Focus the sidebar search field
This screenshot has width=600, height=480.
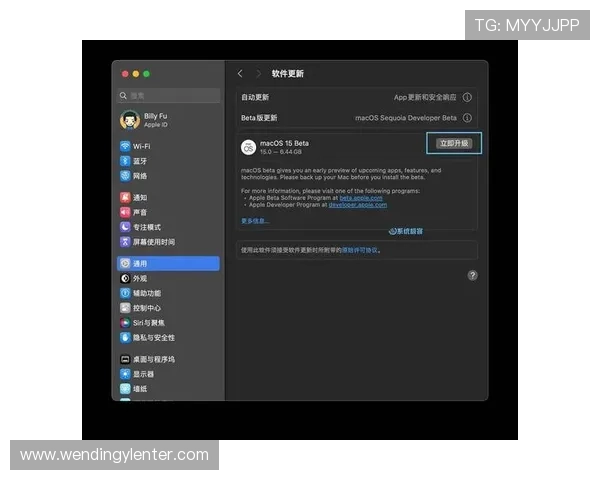coord(169,96)
